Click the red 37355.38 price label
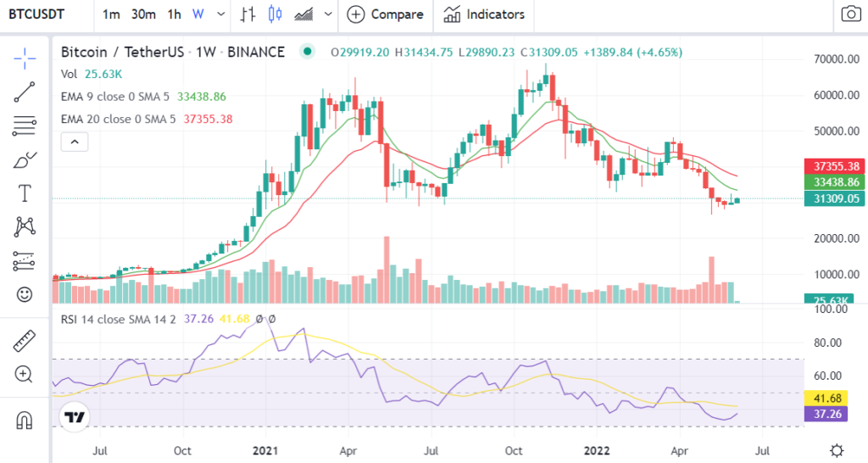This screenshot has width=868, height=463. pos(834,166)
